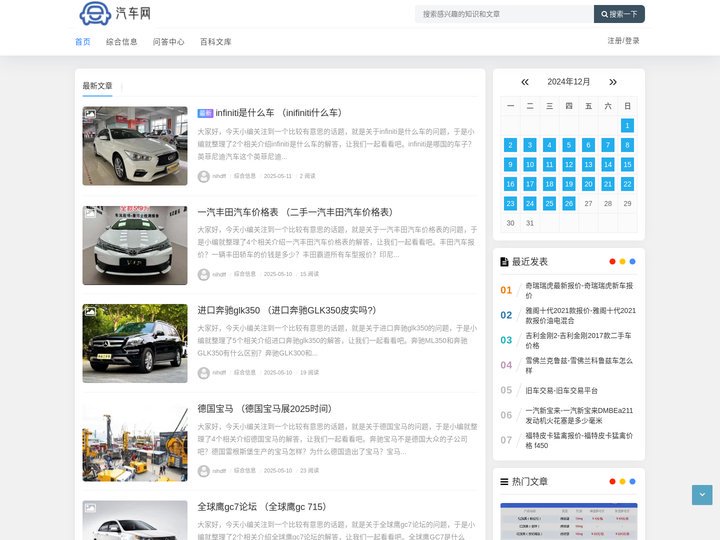
Task: Click the 2024年12月 calendar title
Action: pyautogui.click(x=568, y=82)
